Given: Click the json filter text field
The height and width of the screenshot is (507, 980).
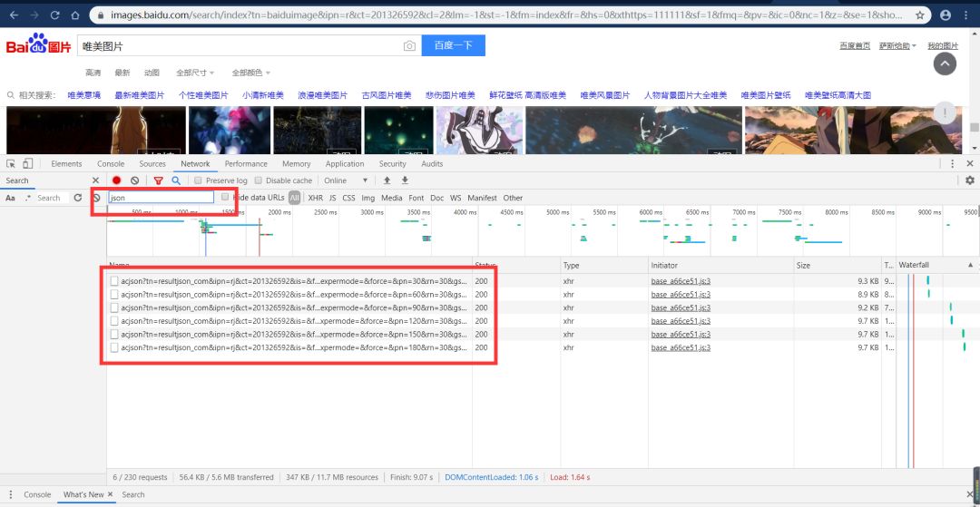Looking at the screenshot, I should click(x=161, y=198).
